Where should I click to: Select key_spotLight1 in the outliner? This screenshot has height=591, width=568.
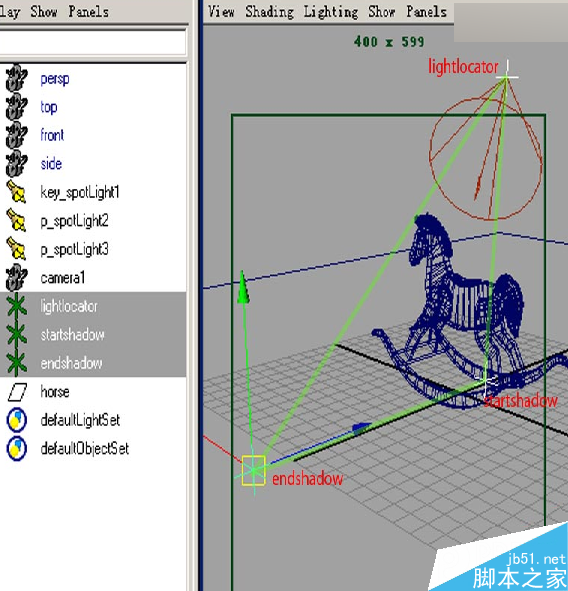[80, 193]
